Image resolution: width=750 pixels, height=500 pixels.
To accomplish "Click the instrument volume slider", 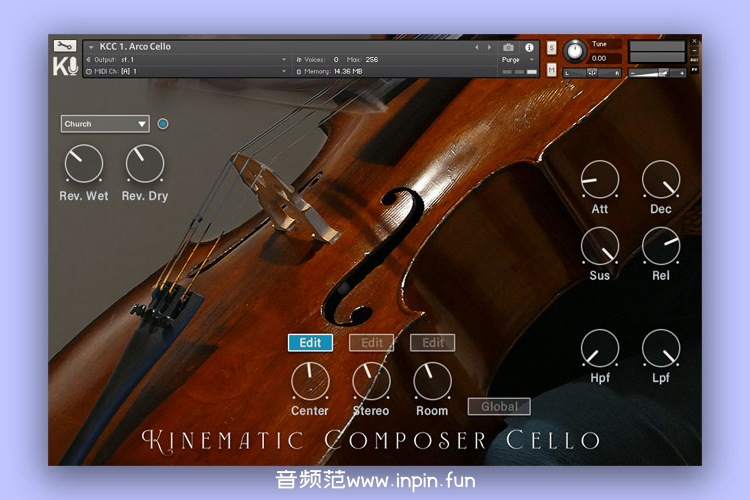I will pos(657,73).
